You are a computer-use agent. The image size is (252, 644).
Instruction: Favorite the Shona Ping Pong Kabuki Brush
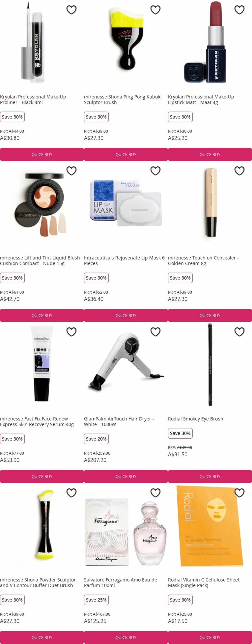point(155,10)
